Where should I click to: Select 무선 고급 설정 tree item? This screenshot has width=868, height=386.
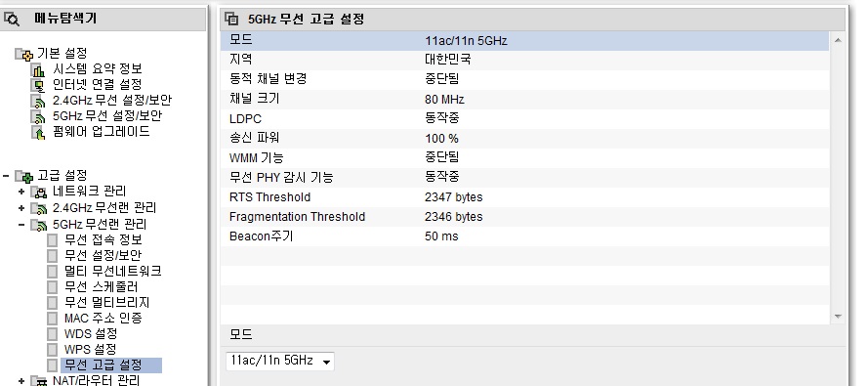[x=110, y=365]
